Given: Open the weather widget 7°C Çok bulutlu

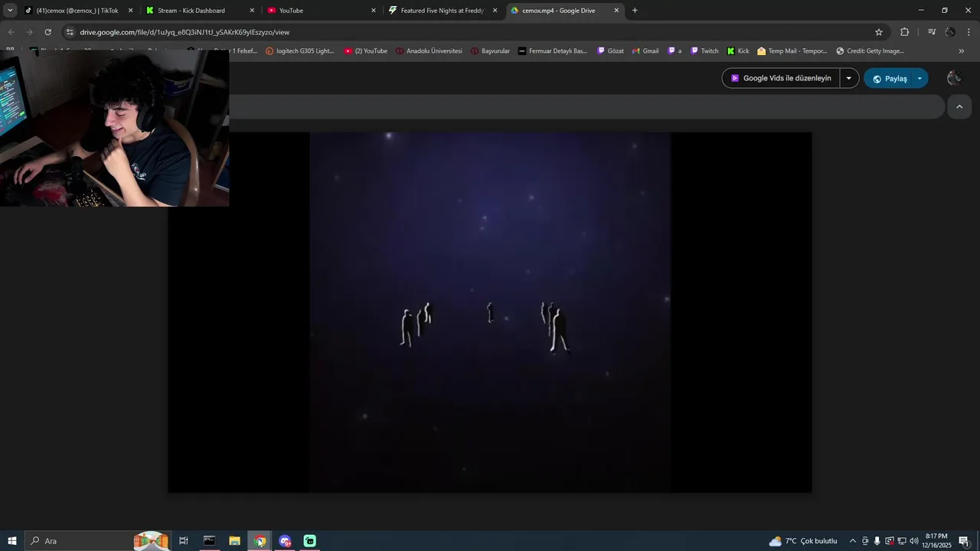Looking at the screenshot, I should coord(803,541).
